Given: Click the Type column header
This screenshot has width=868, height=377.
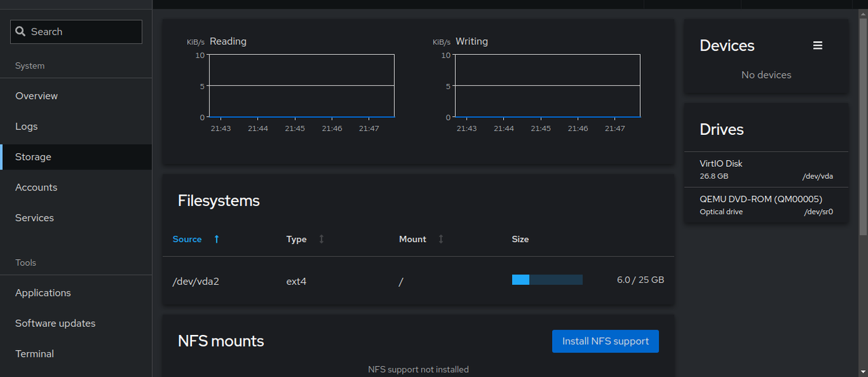Looking at the screenshot, I should click(x=296, y=239).
